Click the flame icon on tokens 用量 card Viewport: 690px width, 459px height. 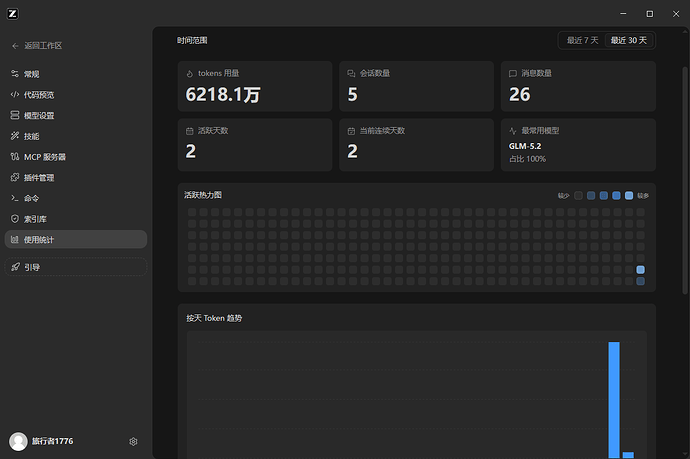190,73
